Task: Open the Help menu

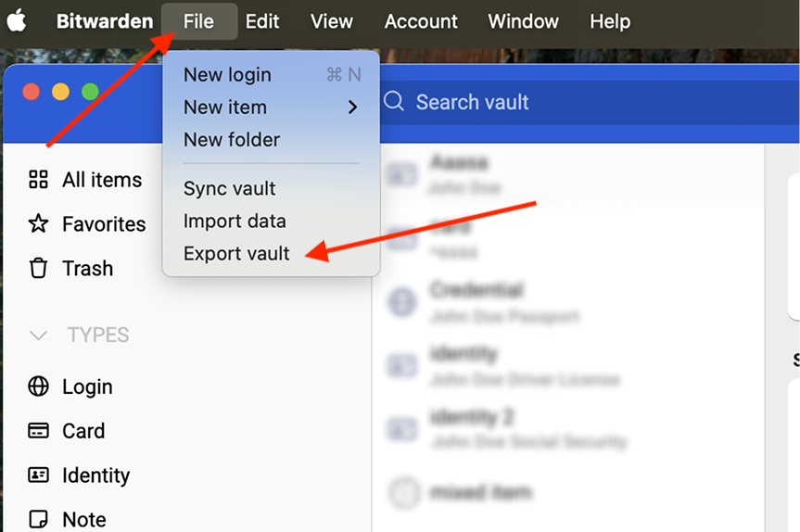Action: 610,21
